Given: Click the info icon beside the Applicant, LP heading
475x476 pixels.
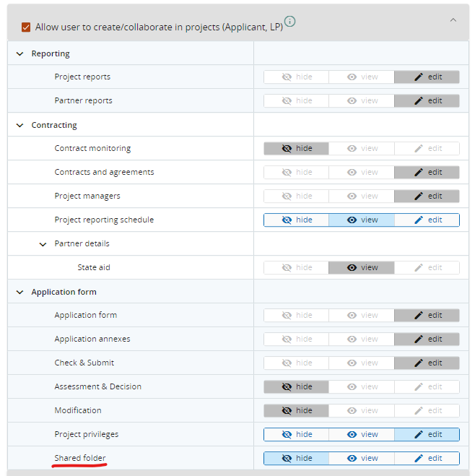Looking at the screenshot, I should tap(289, 21).
